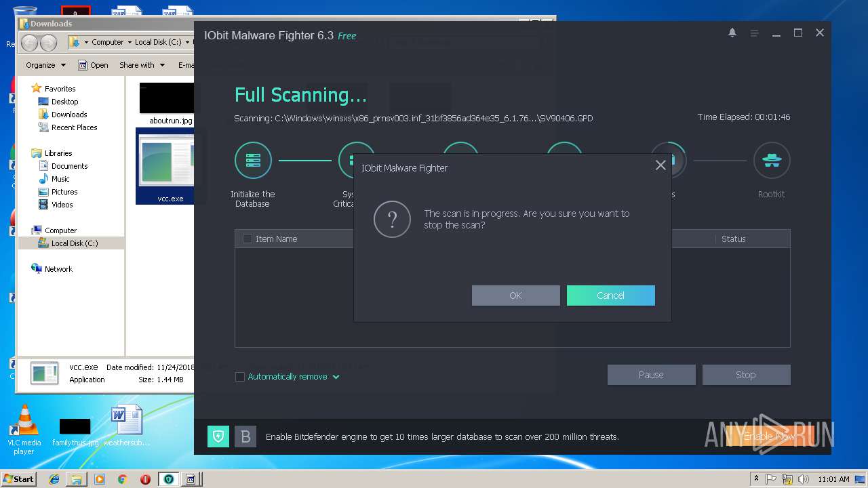Screen dimensions: 868x488
Task: Switch to Windows Explorer taskbar button
Action: tap(77, 479)
